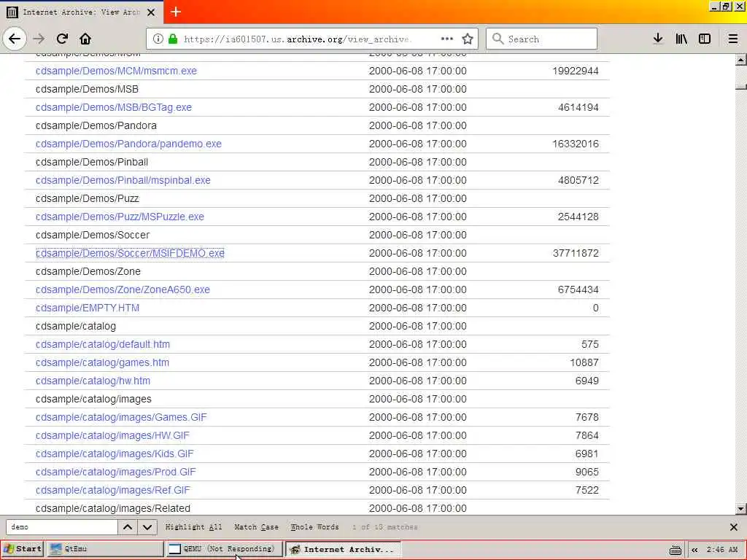Toggle the sidebar view icon
Screen dimensions: 747x560
(705, 39)
